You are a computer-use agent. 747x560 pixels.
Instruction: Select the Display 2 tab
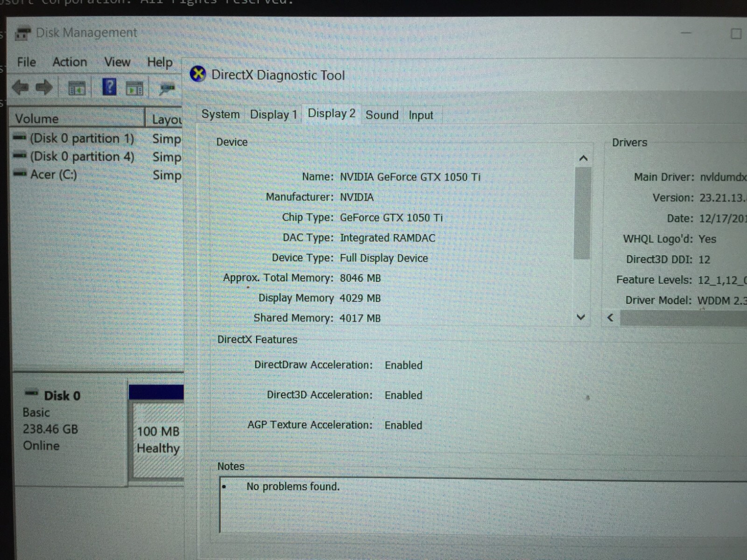[x=331, y=113]
